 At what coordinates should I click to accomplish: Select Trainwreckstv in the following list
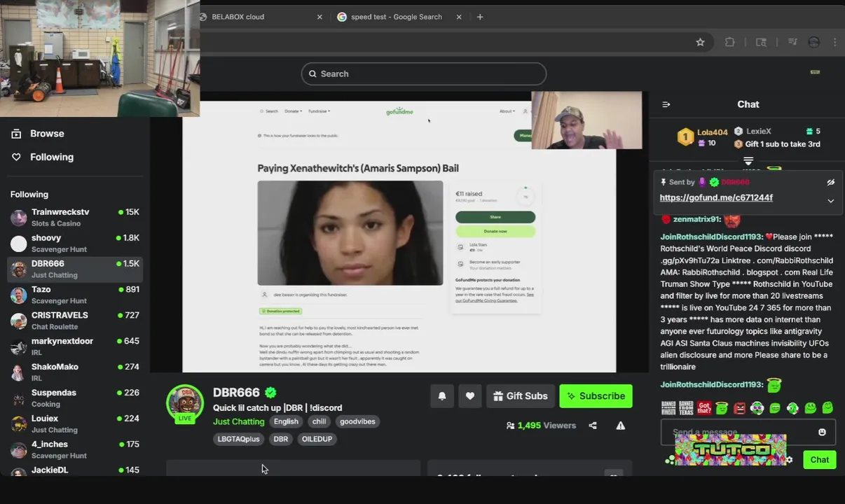click(75, 217)
